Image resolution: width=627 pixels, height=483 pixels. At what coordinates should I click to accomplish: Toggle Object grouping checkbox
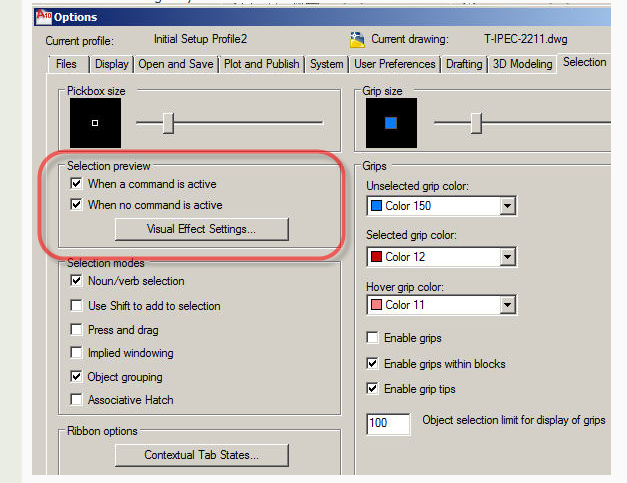(76, 377)
